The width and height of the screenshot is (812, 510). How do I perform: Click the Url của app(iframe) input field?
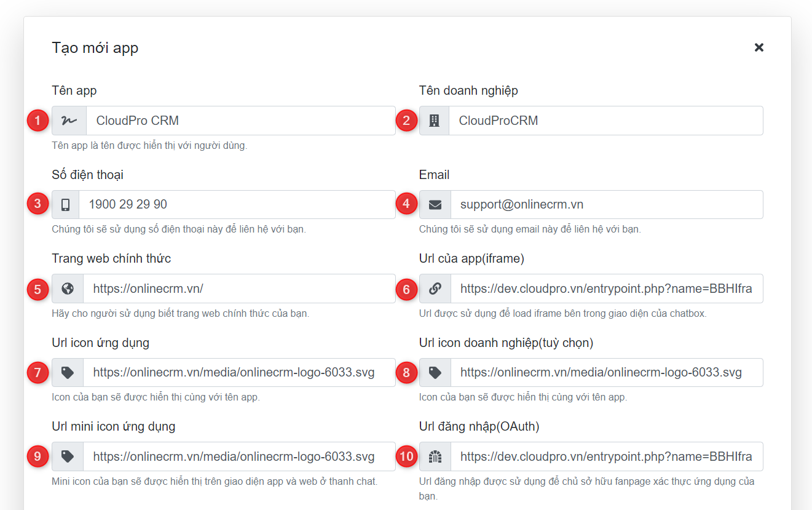pyautogui.click(x=607, y=289)
